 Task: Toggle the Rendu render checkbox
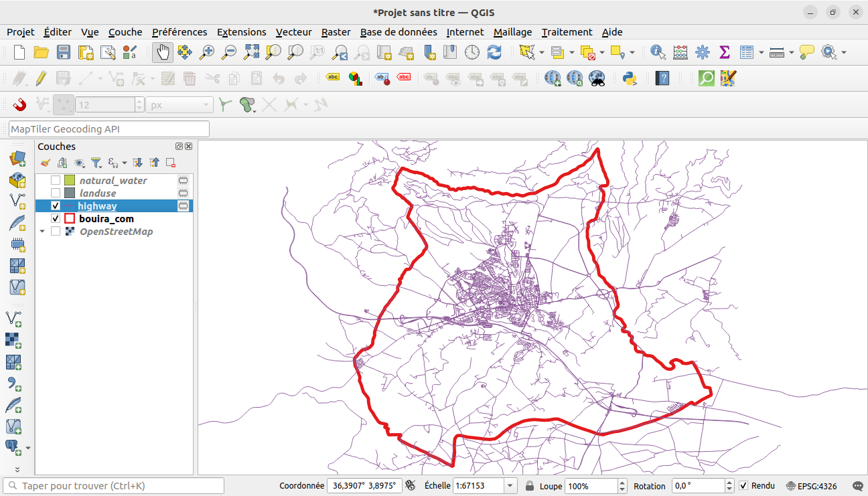743,486
